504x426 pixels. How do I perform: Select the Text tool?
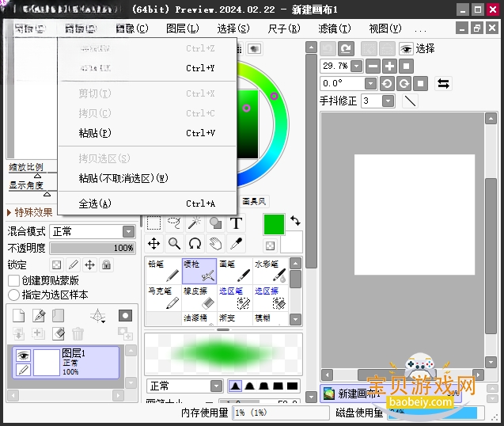pos(236,223)
